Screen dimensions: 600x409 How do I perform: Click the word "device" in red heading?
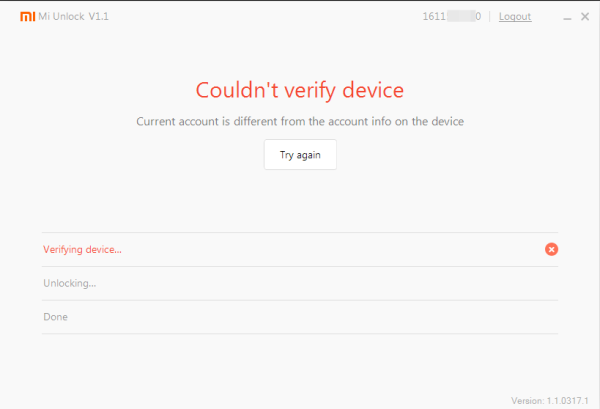click(373, 91)
